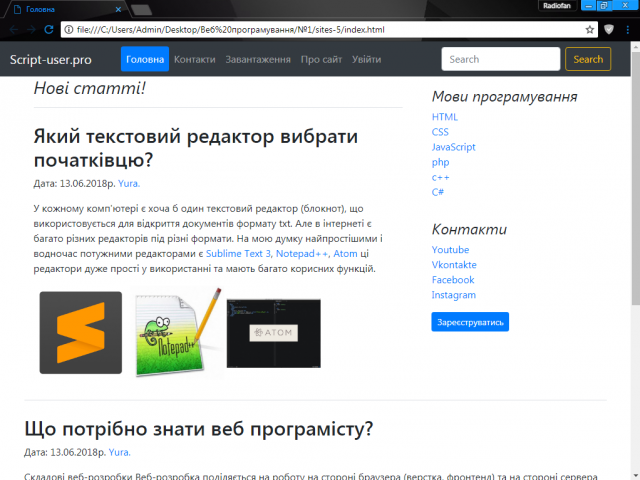Click the Atom editor screenshot image

(274, 333)
